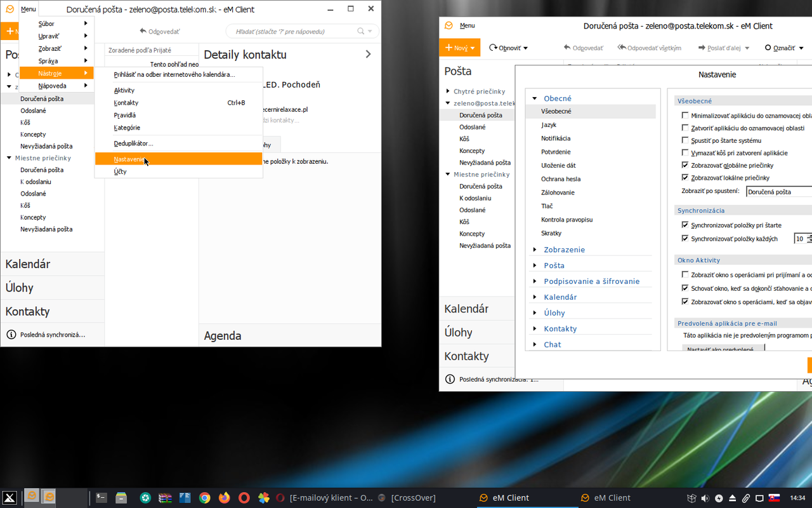The height and width of the screenshot is (508, 812).
Task: Uncheck Zobrazovať lokálne priečinky
Action: [685, 177]
